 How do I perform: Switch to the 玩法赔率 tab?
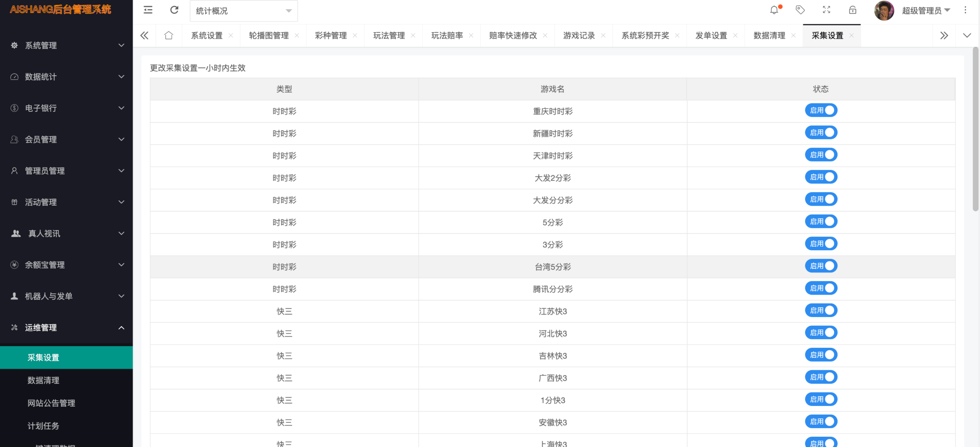click(x=447, y=36)
